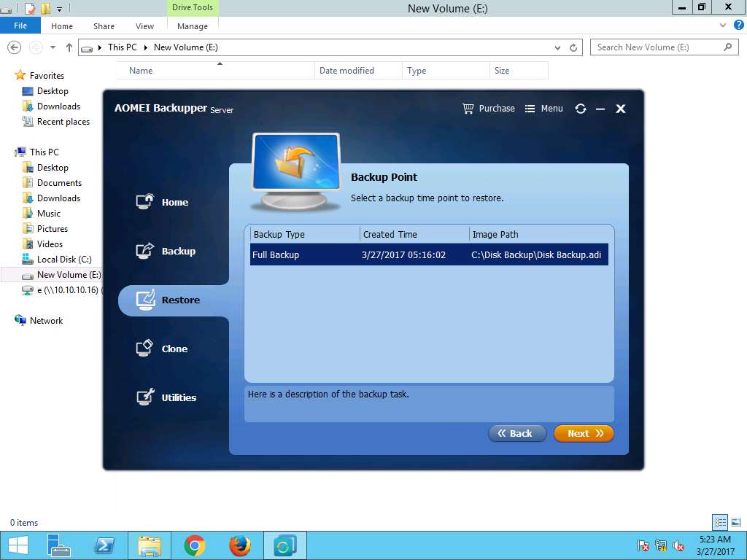This screenshot has width=747, height=560.
Task: Open the Home section in AOMEI Backupper
Action: point(162,202)
